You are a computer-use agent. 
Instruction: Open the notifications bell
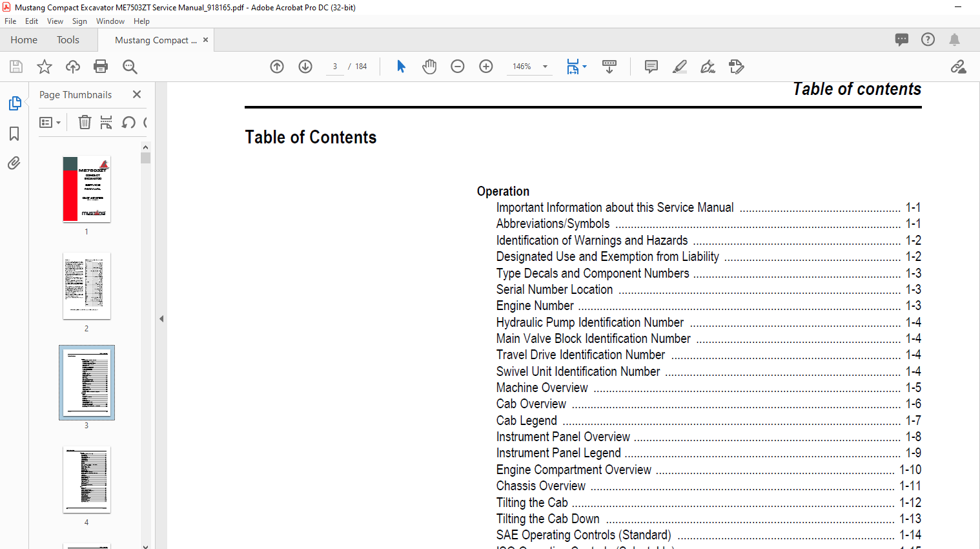pyautogui.click(x=954, y=39)
